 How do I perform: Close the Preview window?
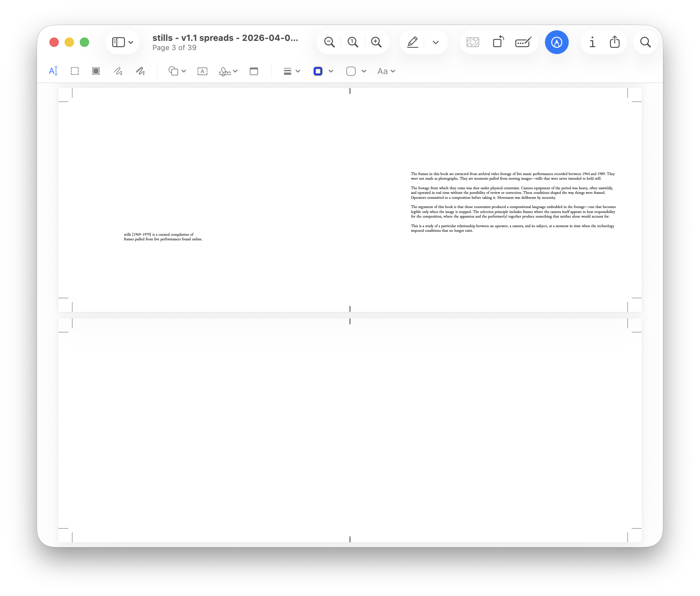[54, 42]
